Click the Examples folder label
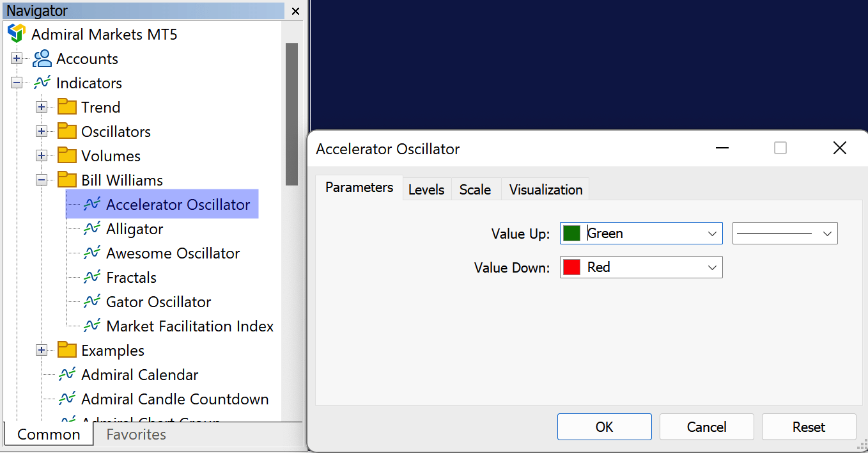 click(112, 351)
